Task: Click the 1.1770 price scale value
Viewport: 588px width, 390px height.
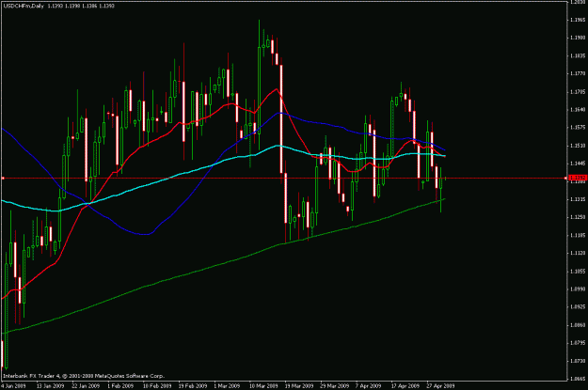Action: coord(578,73)
